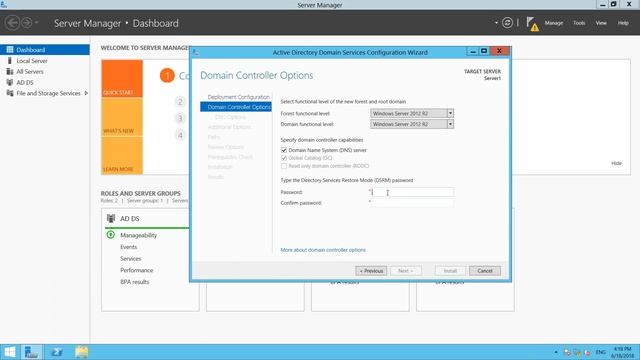Click the AD DS tile server icon
Viewport: 640px width, 360px height.
pyautogui.click(x=111, y=218)
